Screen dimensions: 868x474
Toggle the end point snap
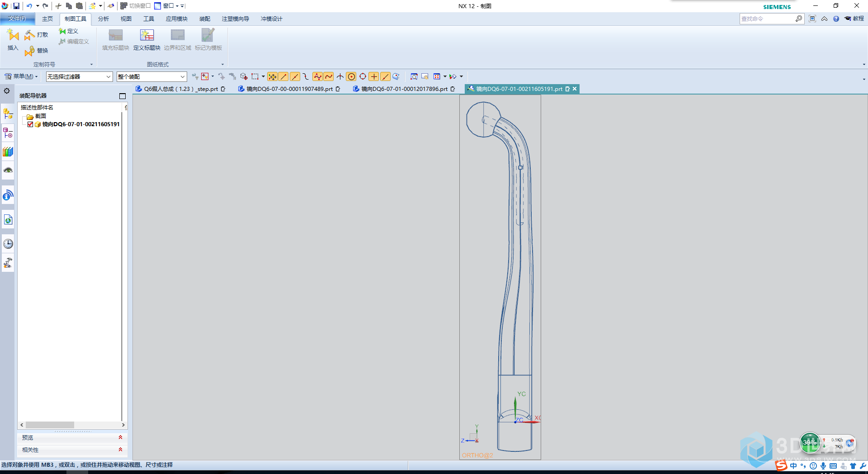tap(283, 76)
